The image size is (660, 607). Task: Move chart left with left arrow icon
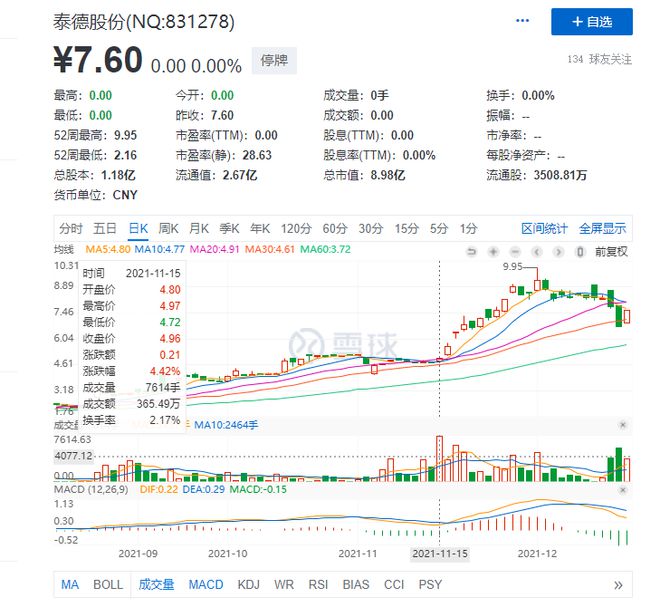(537, 252)
